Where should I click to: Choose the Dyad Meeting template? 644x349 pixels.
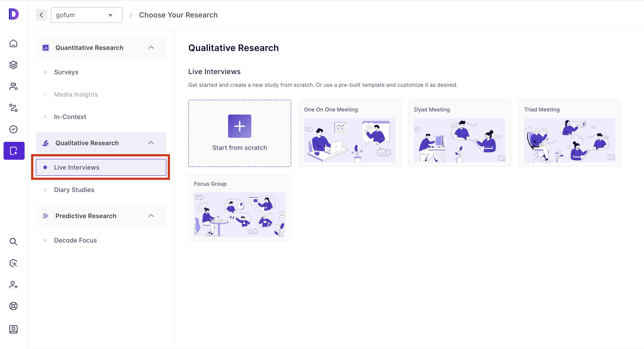[x=460, y=133]
